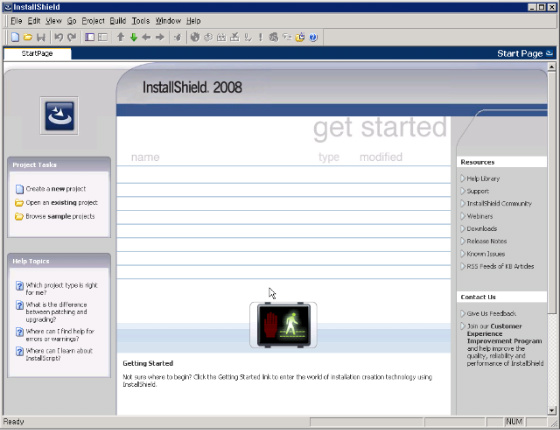Open the Help menu
The image size is (560, 430).
click(x=194, y=21)
